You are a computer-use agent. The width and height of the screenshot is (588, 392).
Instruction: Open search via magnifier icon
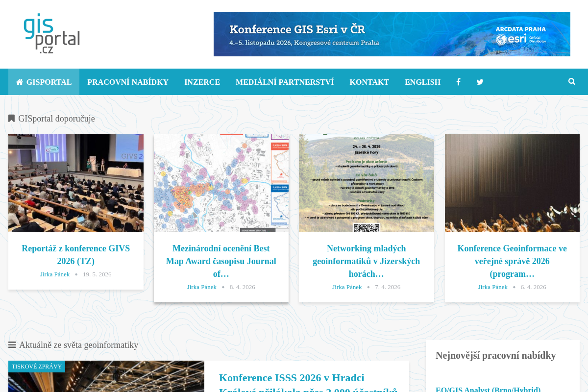pos(572,81)
